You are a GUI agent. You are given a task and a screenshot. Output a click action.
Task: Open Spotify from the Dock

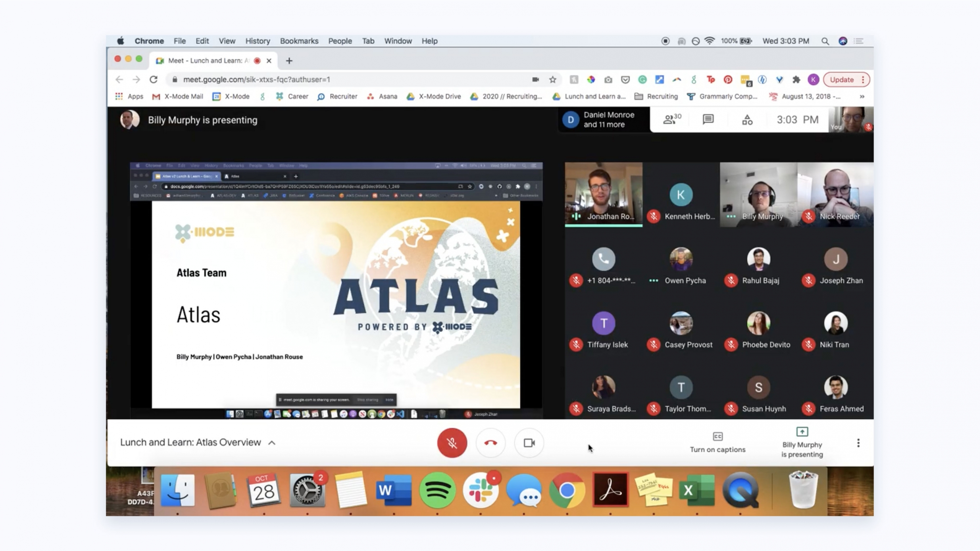tap(437, 490)
